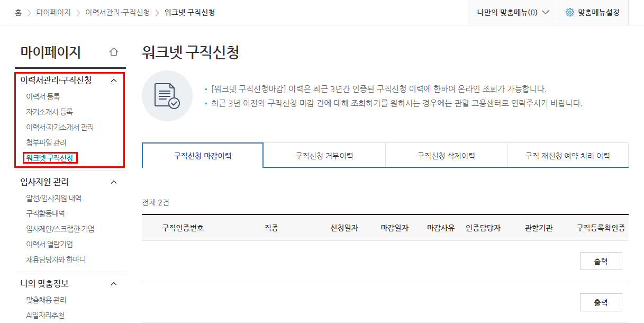Click the 마이페이지 sidebar heading

pos(51,52)
